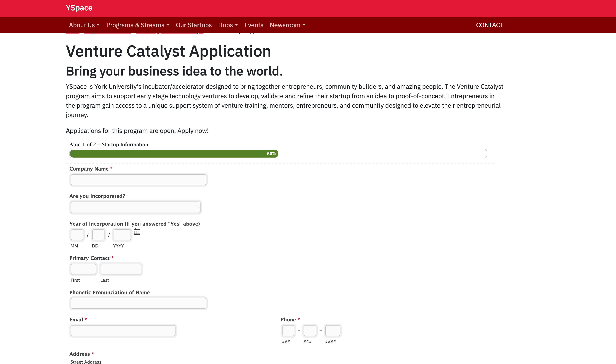The image size is (616, 364).
Task: Go to the Events page
Action: point(254,25)
